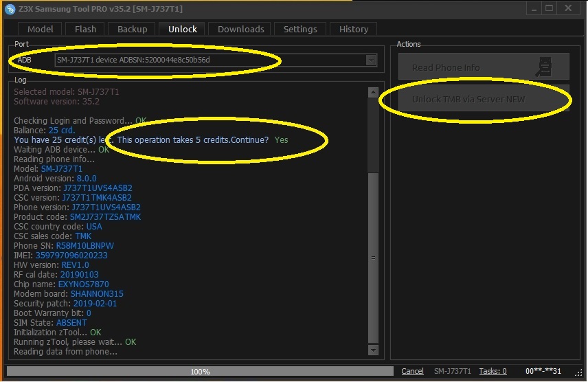Click the log scrollbar down arrow
This screenshot has width=588, height=382.
tap(373, 350)
